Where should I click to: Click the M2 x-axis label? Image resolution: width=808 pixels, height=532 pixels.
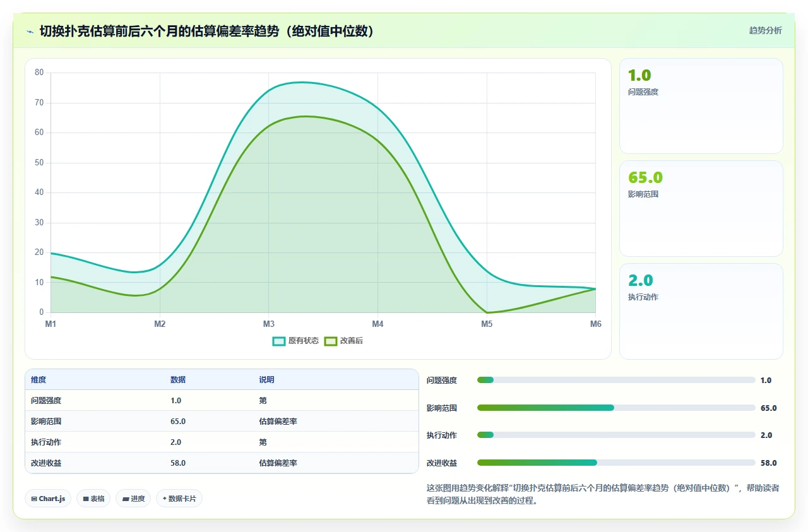tap(160, 324)
